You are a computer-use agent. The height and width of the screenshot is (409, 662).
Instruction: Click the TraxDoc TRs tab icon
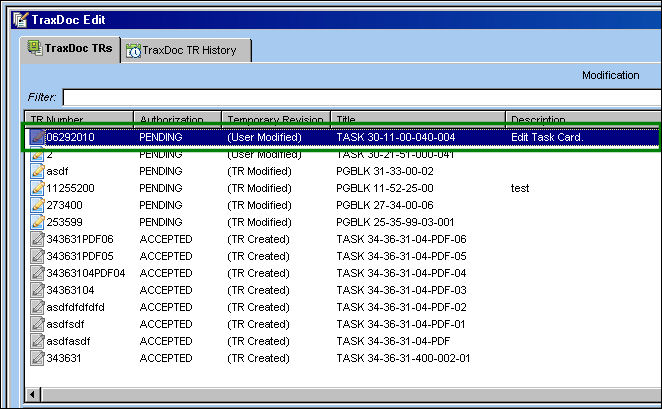[35, 48]
